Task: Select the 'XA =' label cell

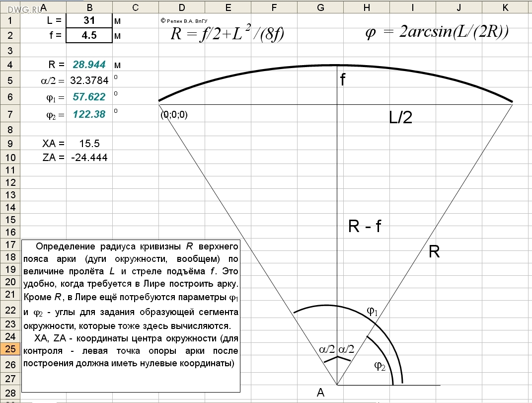Action: (43, 143)
